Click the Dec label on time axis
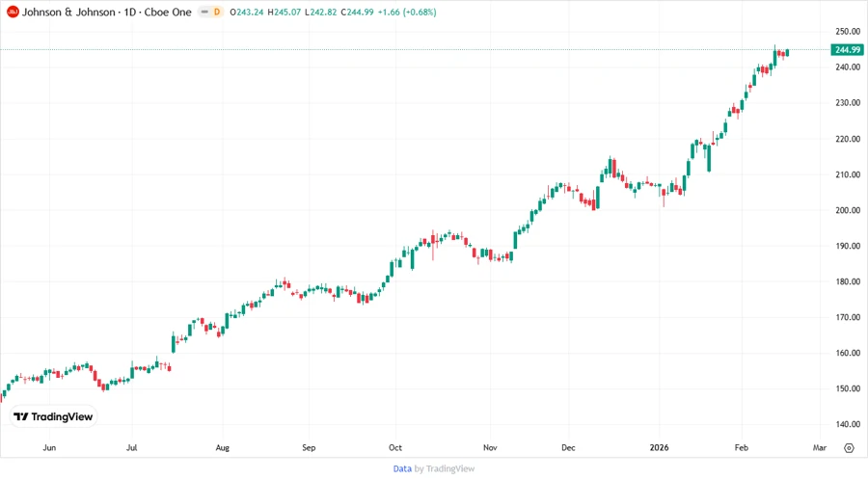Image resolution: width=868 pixels, height=480 pixels. click(568, 447)
